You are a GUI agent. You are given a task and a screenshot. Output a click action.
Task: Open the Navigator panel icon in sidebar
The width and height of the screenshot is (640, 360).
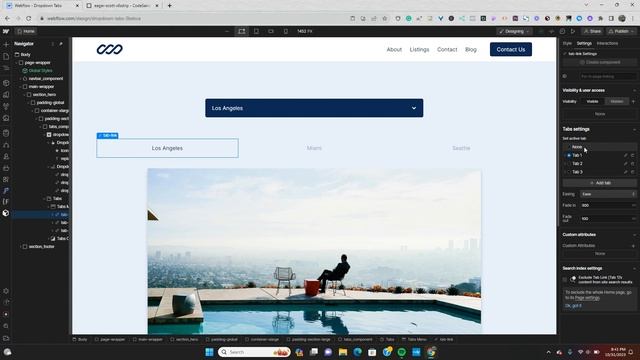(6, 68)
